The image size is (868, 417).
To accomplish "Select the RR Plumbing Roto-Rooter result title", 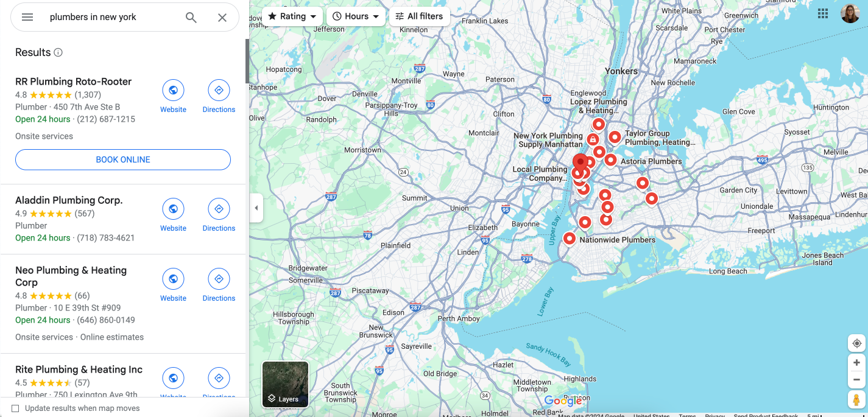I will [x=73, y=82].
